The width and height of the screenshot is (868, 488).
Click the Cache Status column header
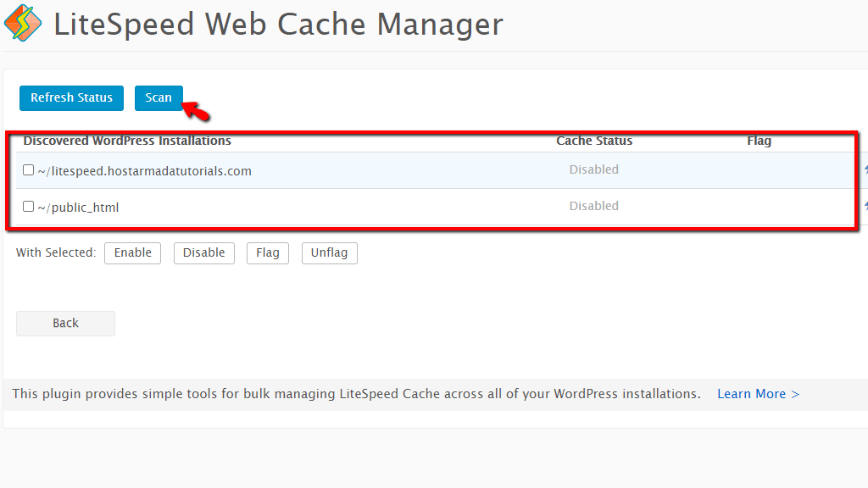tap(594, 141)
